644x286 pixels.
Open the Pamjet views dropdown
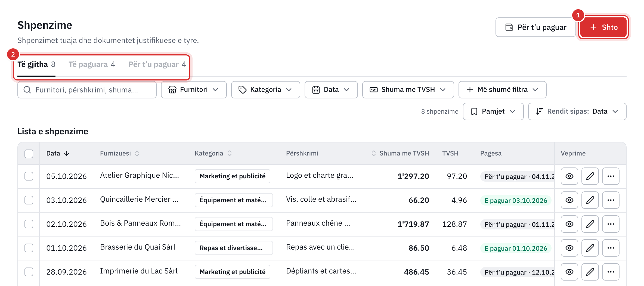(x=493, y=111)
